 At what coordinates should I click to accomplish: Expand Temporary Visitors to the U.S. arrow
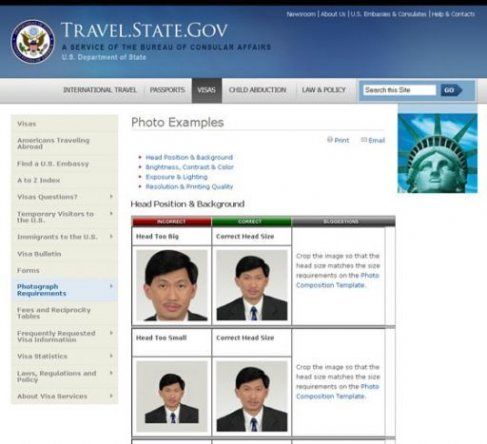[x=111, y=213]
